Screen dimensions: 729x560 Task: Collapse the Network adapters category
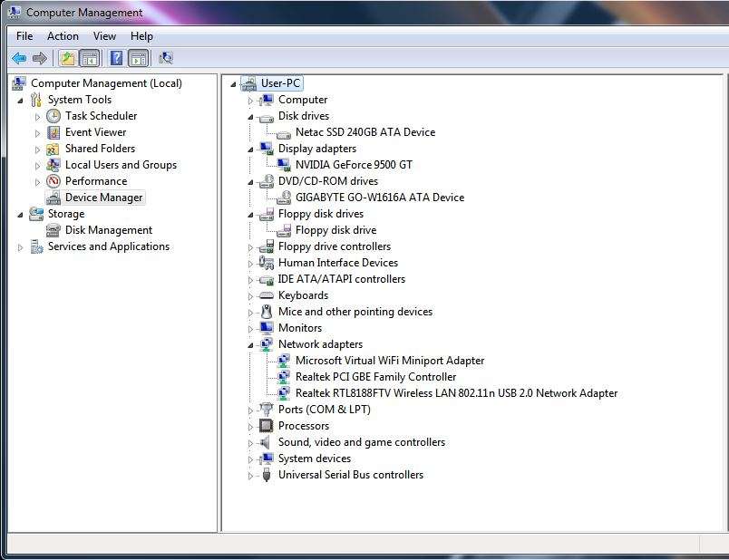pos(251,344)
